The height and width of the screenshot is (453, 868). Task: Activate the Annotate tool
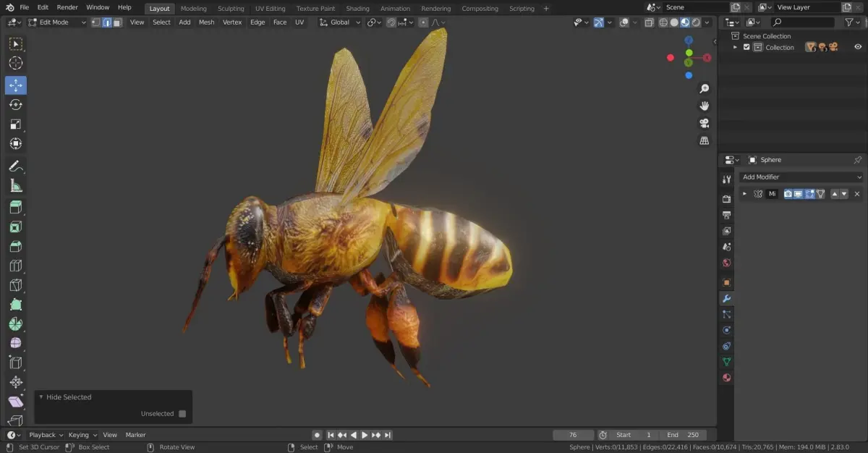tap(16, 166)
